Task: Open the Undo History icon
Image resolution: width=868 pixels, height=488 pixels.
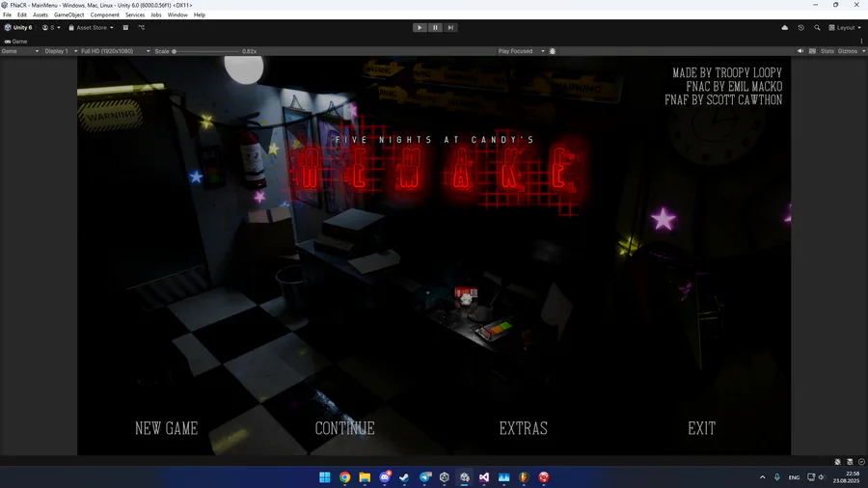Action: 801,28
